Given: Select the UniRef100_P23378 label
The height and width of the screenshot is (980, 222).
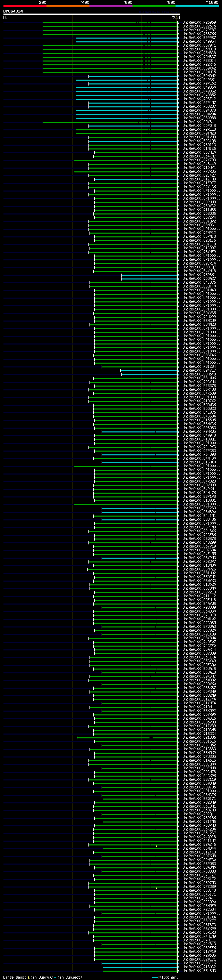Looking at the screenshot, I should 199,386.
